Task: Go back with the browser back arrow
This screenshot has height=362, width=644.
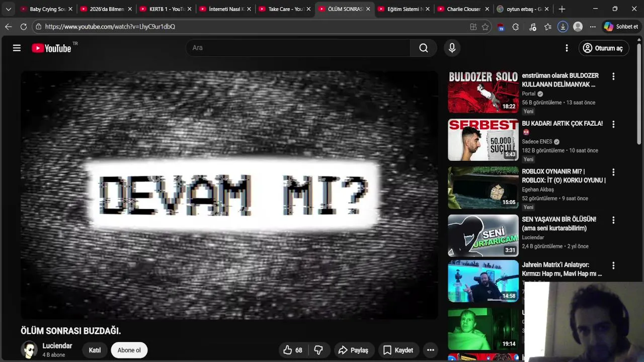Action: pos(9,27)
